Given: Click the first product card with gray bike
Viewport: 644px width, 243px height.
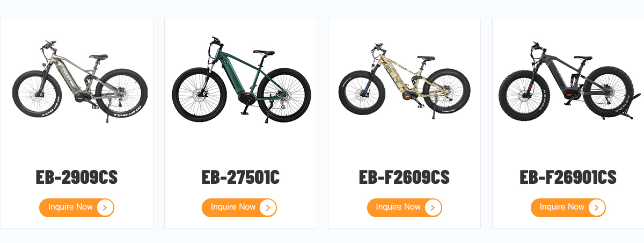Looking at the screenshot, I should [77, 124].
